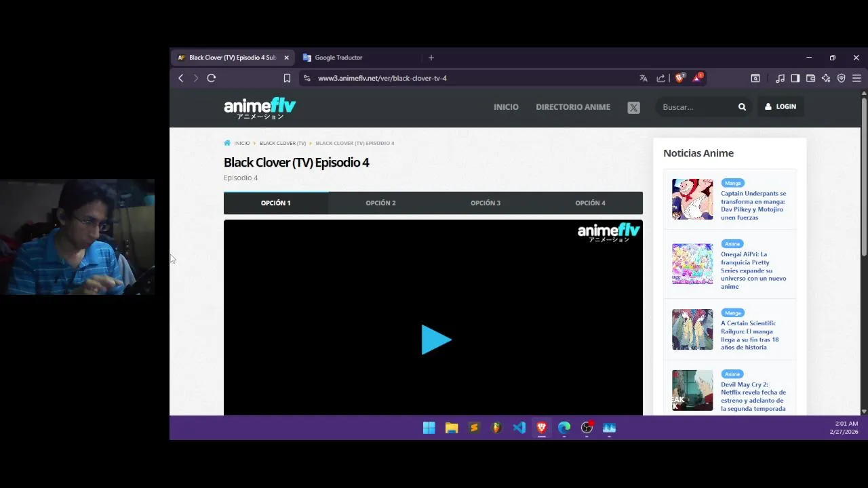Close the Black Clover episode tab
Viewport: 868px width, 488px height.
[x=286, y=58]
